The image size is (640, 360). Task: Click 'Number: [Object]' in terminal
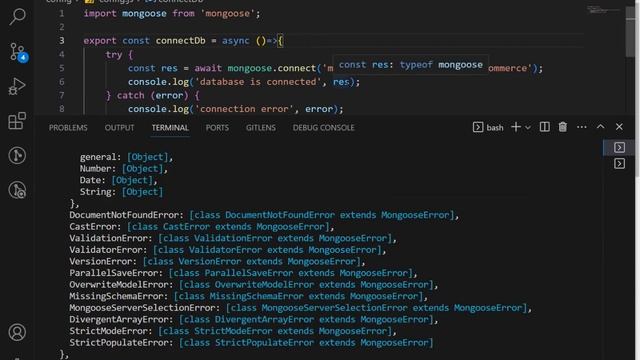pyautogui.click(x=124, y=169)
